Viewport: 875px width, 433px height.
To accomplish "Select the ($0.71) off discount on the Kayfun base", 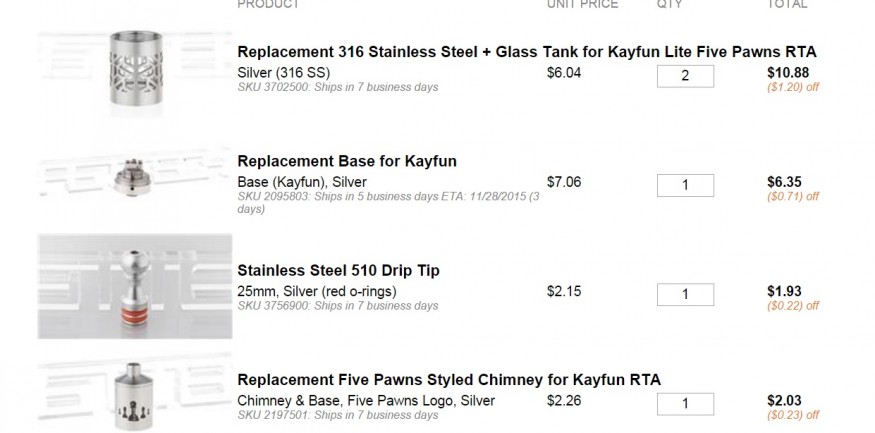I will click(793, 196).
